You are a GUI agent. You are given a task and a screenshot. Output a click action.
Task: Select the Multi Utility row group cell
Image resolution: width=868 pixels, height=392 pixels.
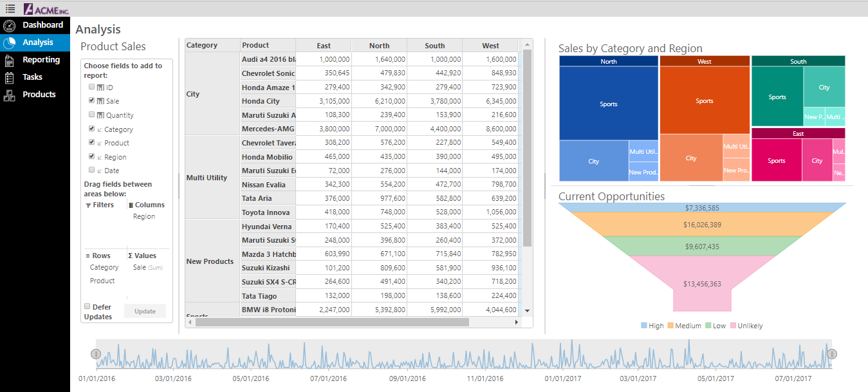point(212,178)
